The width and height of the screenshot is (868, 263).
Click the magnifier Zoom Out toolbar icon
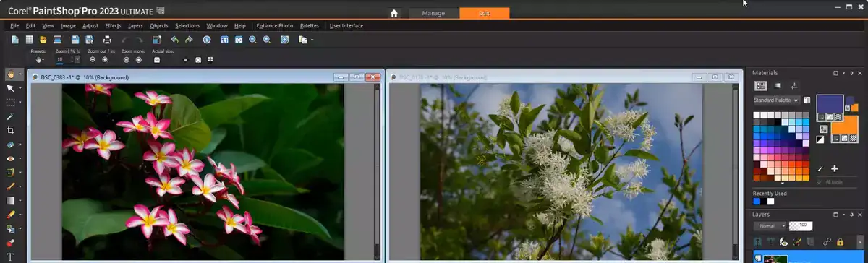point(252,40)
